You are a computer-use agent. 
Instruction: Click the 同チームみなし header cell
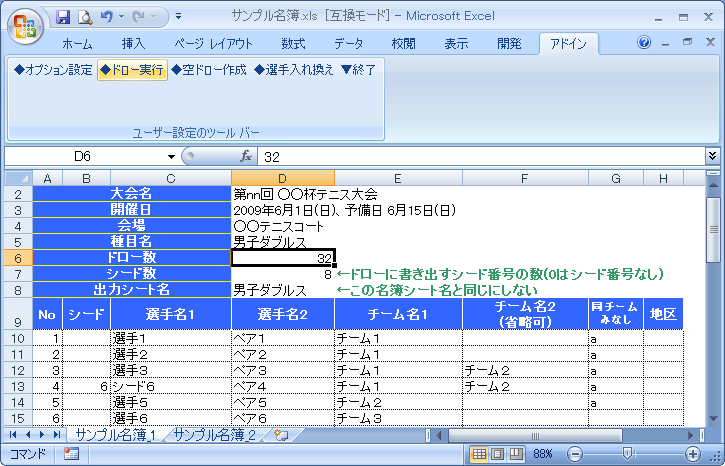click(x=615, y=314)
